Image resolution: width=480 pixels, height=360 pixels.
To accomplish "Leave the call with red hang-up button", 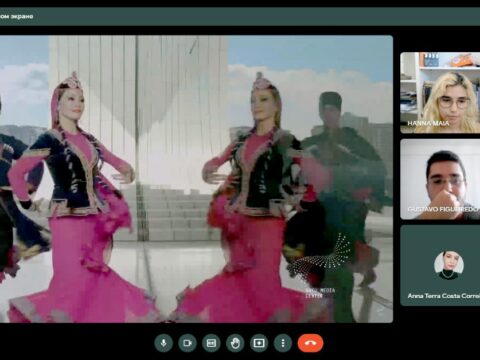I will 310,343.
